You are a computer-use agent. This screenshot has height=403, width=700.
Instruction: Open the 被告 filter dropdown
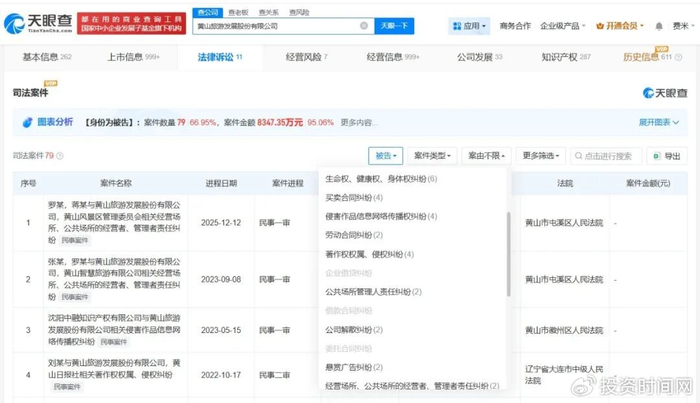click(x=385, y=156)
